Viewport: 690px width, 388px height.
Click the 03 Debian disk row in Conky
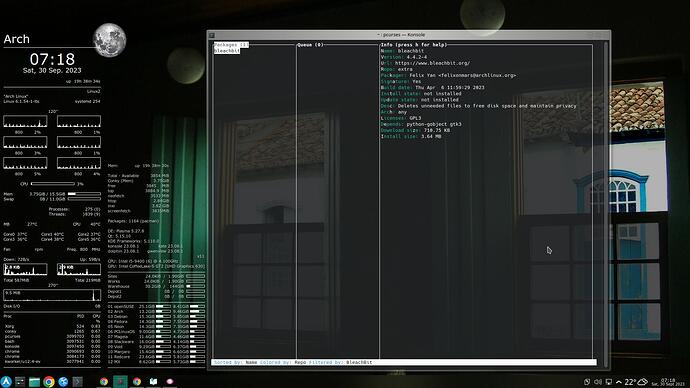click(x=156, y=317)
